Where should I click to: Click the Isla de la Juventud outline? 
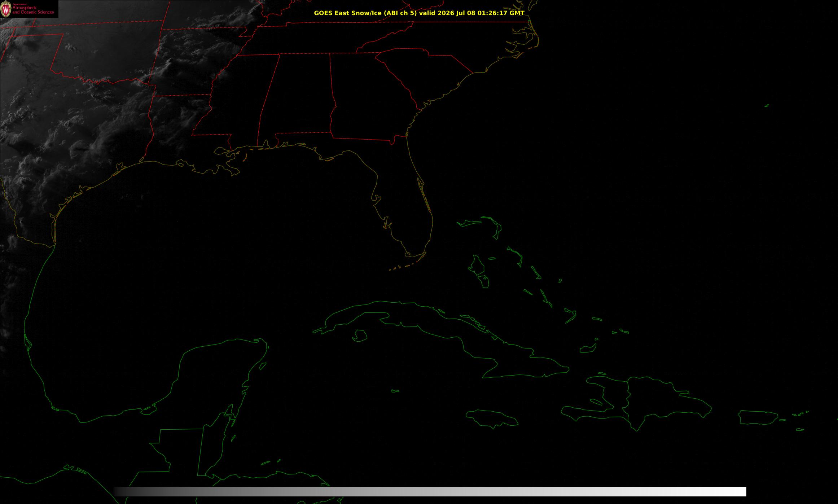[360, 336]
